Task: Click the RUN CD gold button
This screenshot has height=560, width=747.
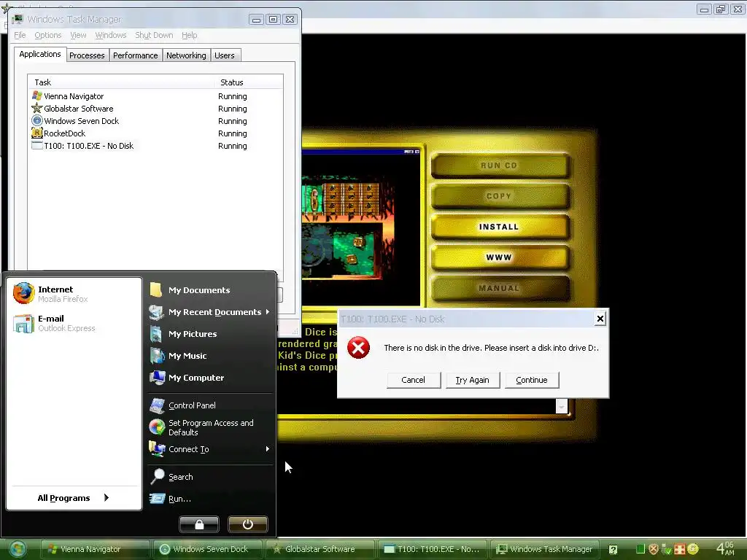Action: (x=499, y=166)
